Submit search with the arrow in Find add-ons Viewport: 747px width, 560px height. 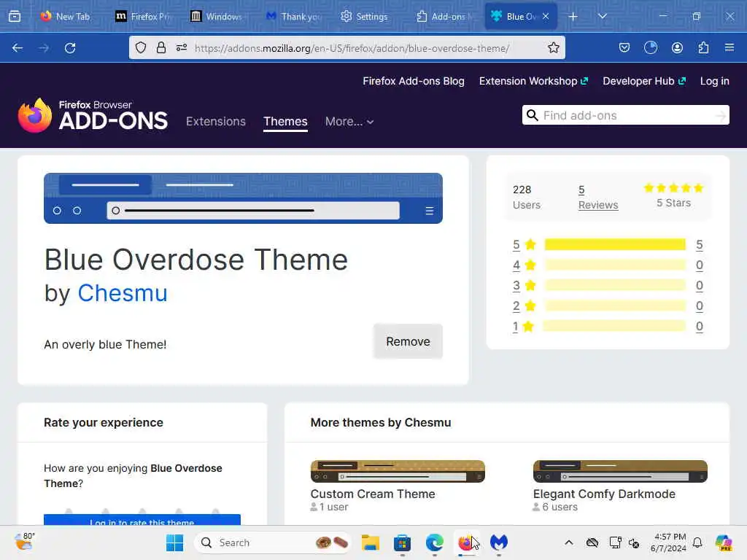[x=720, y=115]
